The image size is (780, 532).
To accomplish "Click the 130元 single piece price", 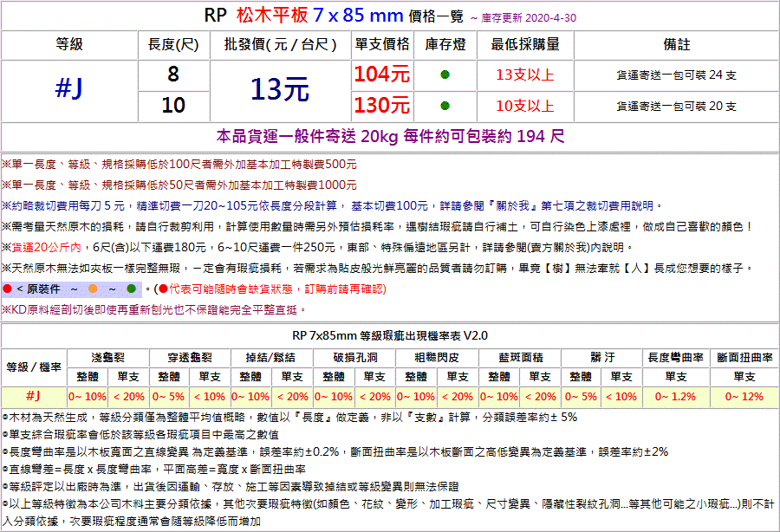I will [381, 106].
